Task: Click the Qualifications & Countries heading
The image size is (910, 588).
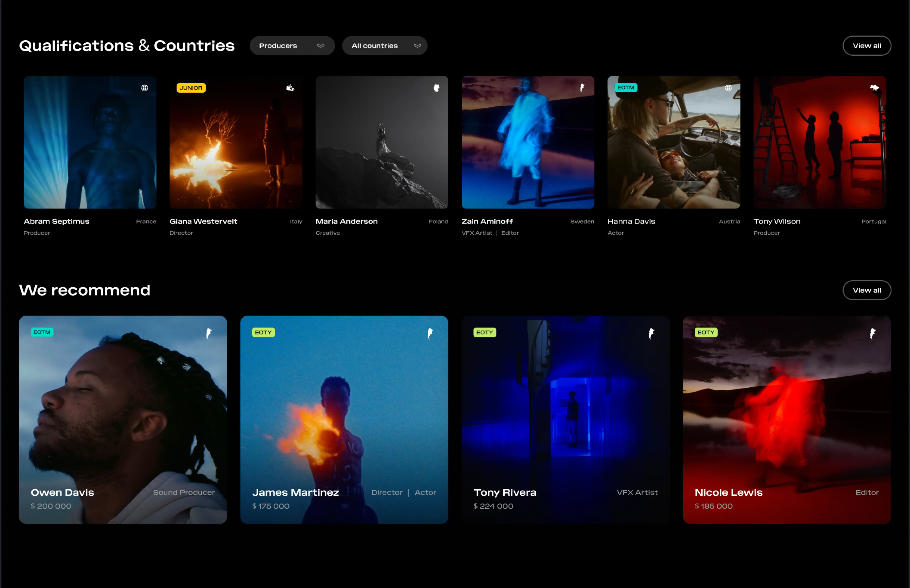Action: [x=127, y=46]
